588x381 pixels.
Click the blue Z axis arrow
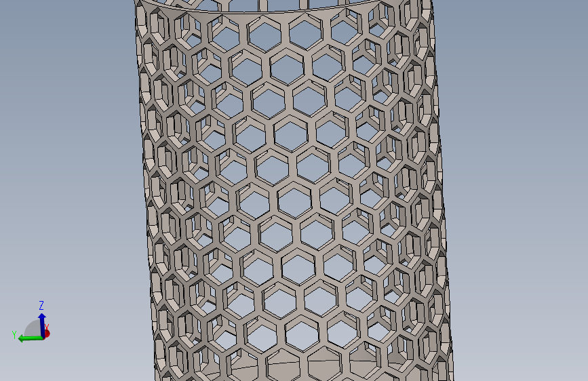42,325
